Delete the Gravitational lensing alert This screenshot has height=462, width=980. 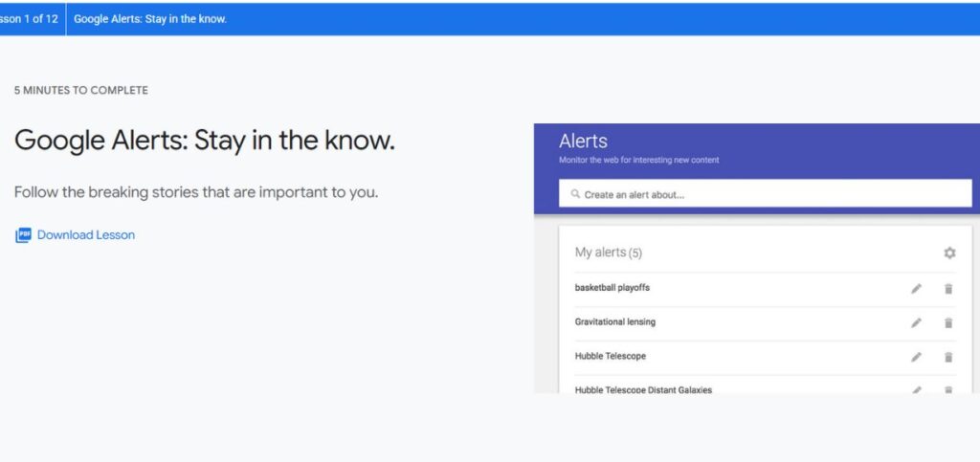(x=948, y=322)
